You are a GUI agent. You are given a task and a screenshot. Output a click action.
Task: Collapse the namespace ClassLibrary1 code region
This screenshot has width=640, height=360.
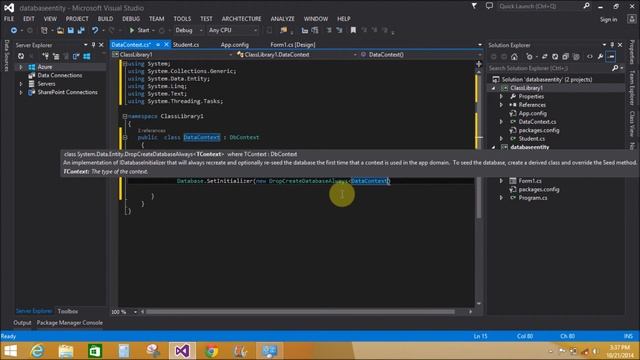click(x=125, y=116)
